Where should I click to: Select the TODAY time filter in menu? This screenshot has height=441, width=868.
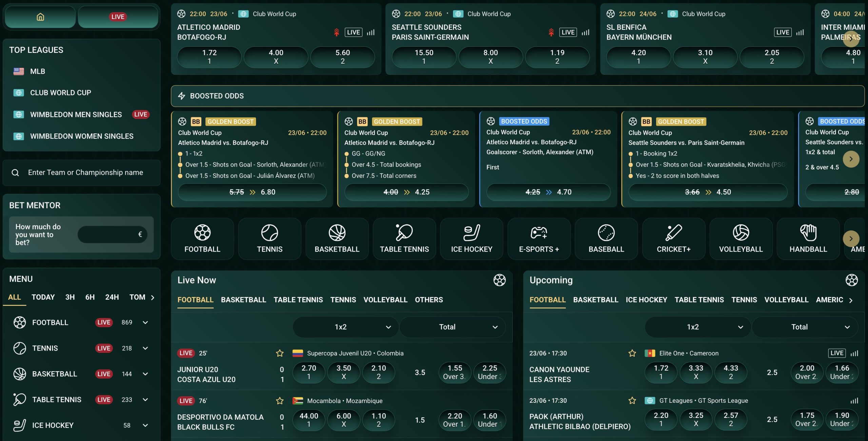tap(43, 297)
